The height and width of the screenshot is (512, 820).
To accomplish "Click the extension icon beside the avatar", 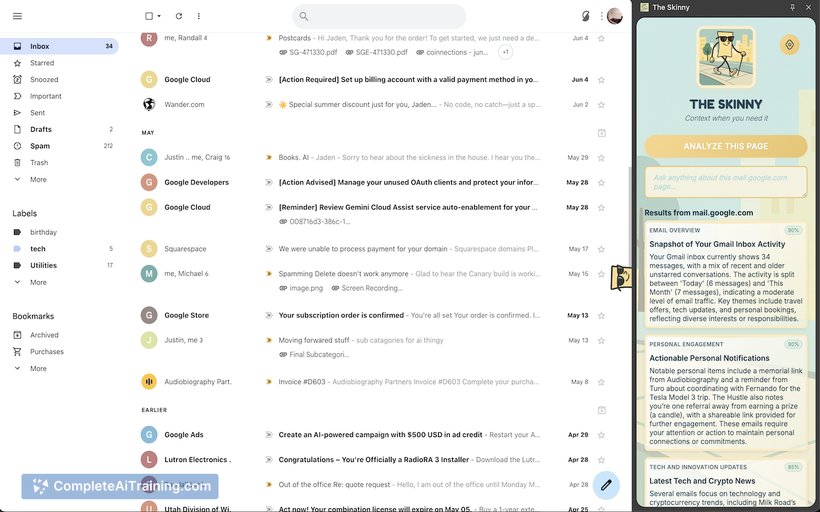I will 586,16.
